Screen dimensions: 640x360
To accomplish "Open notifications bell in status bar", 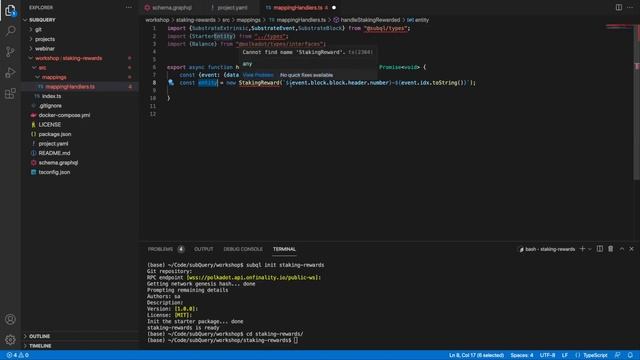I will coord(630,355).
